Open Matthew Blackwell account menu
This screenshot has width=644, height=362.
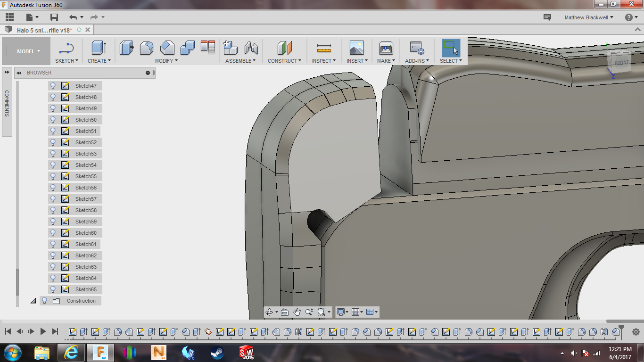coord(589,17)
